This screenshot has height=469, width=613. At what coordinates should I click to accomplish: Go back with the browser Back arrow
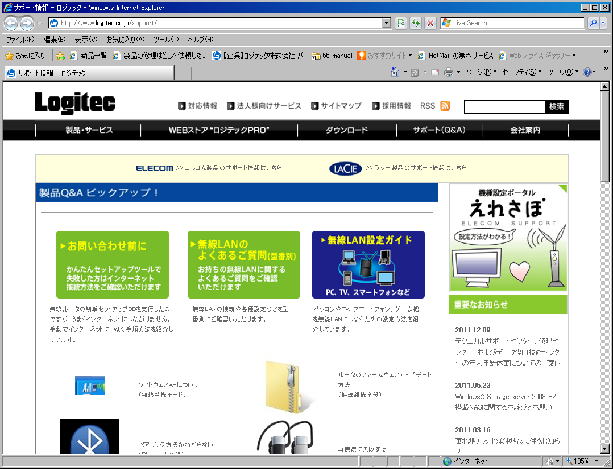[x=11, y=23]
